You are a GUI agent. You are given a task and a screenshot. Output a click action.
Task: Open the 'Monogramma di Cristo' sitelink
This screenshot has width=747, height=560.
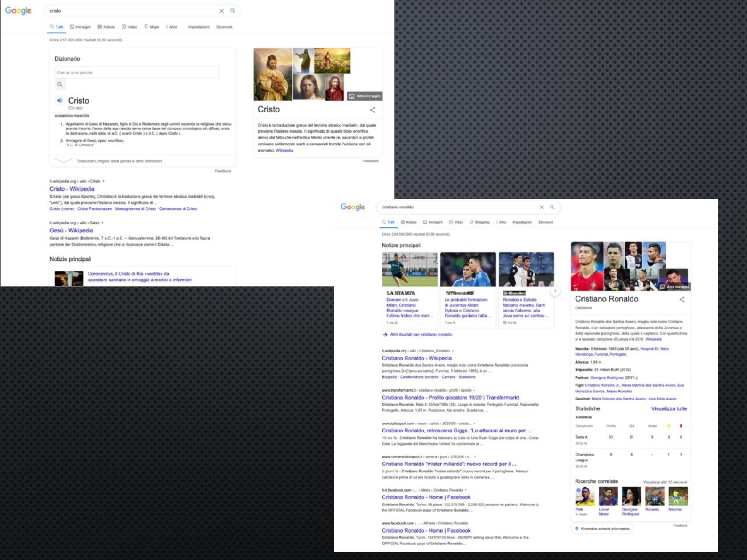point(136,209)
